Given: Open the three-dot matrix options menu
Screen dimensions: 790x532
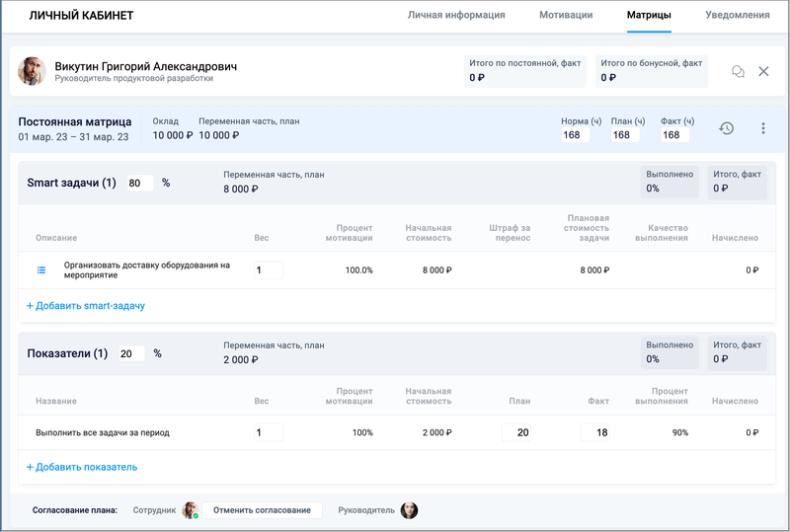Looking at the screenshot, I should [763, 128].
